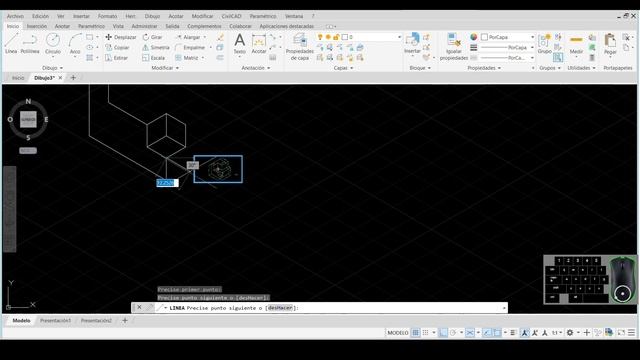Switch to the Insertar ribbon tab
The width and height of the screenshot is (640, 360).
tap(37, 26)
